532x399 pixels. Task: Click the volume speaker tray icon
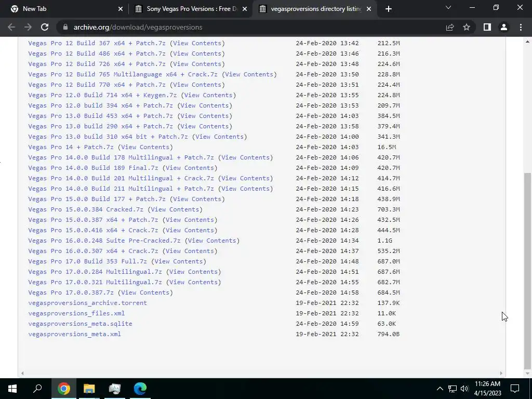[x=464, y=389]
